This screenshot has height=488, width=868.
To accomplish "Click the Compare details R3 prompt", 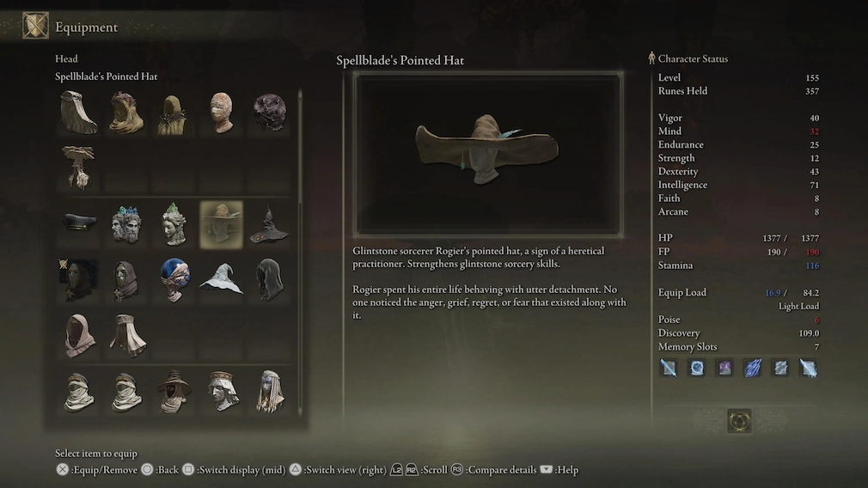I will [x=493, y=470].
